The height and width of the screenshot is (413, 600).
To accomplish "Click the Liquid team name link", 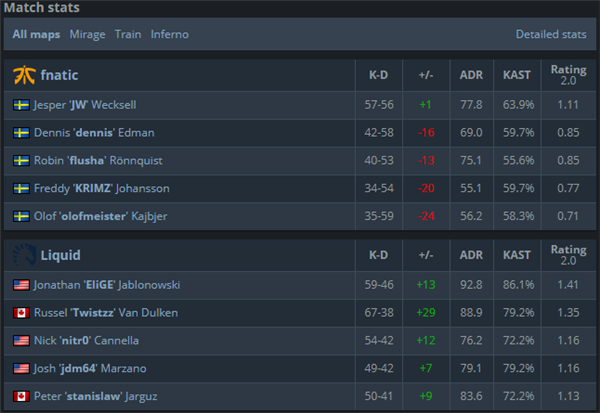I will point(60,255).
